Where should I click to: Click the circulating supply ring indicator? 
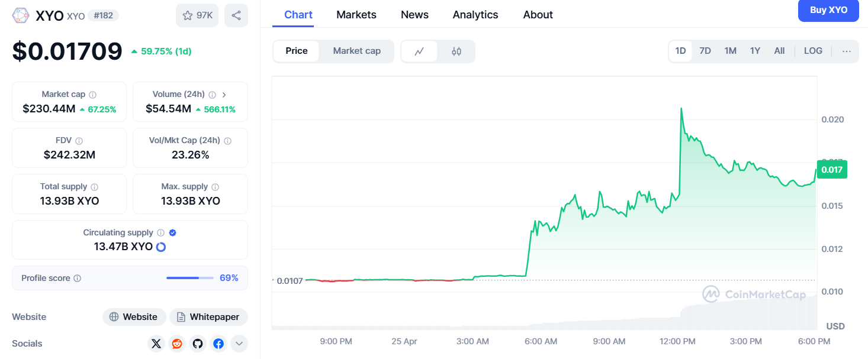click(x=161, y=247)
